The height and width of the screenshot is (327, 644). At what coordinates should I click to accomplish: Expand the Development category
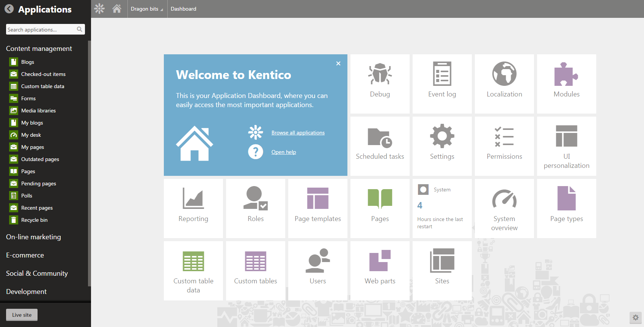click(x=27, y=292)
